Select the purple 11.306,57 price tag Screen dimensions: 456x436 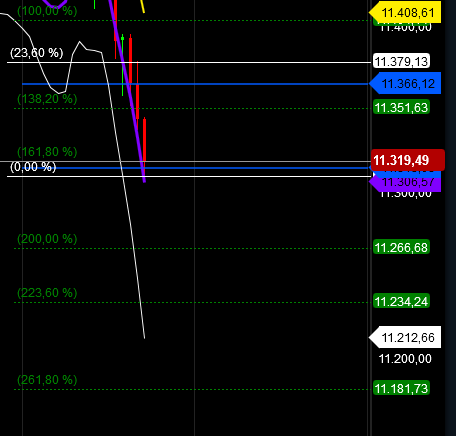405,183
